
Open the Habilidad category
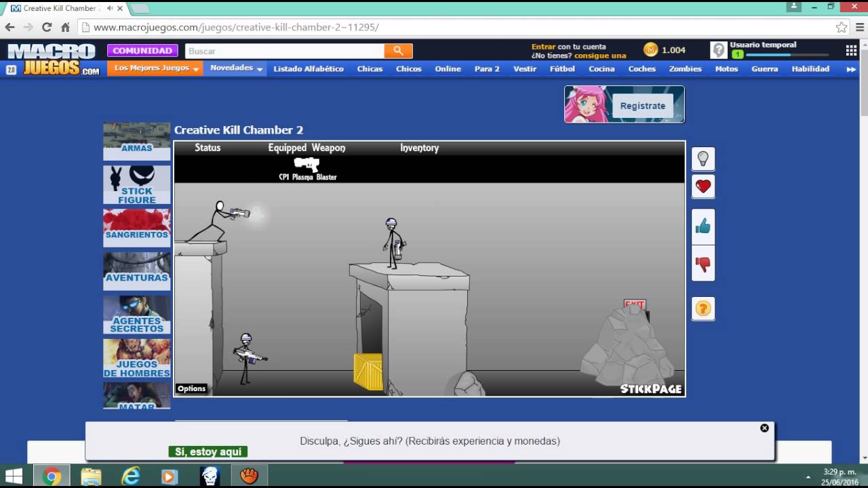tap(810, 68)
